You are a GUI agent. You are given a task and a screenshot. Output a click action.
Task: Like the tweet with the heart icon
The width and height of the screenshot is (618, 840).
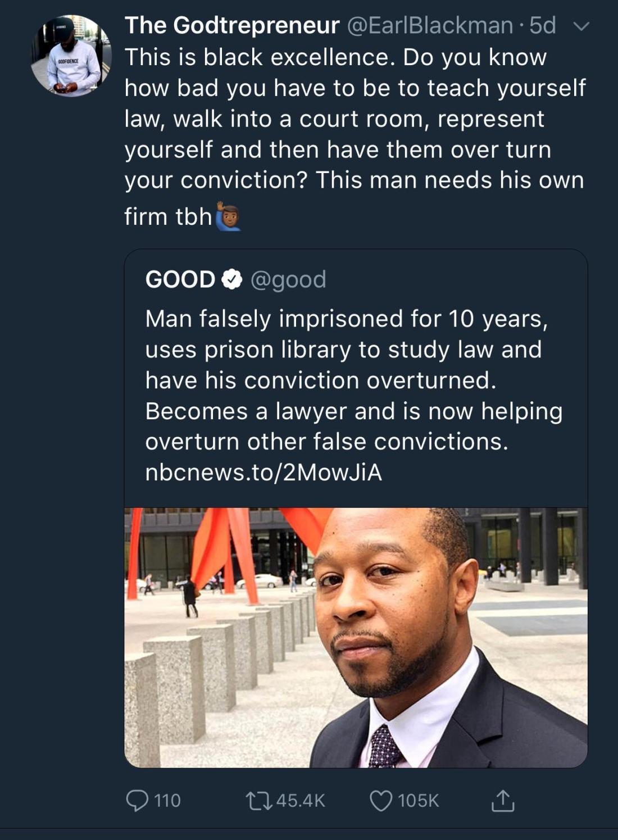coord(381,801)
